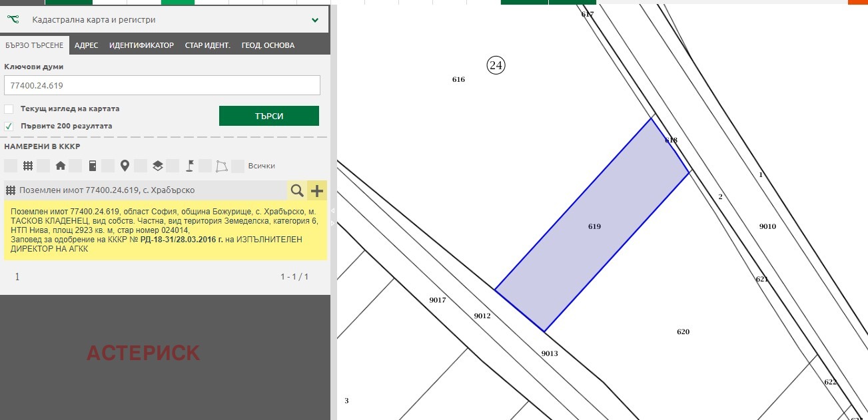Click the keywords search input field
Viewport: 868px width, 420px height.
click(x=162, y=85)
